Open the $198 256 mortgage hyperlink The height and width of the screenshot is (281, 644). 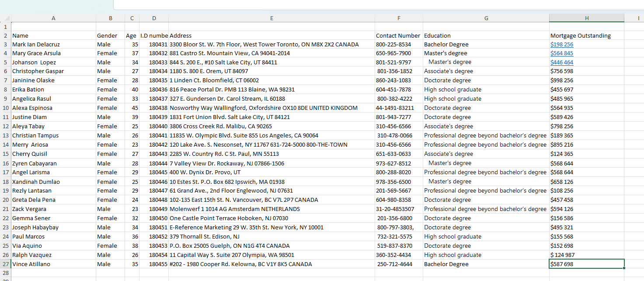coord(562,44)
